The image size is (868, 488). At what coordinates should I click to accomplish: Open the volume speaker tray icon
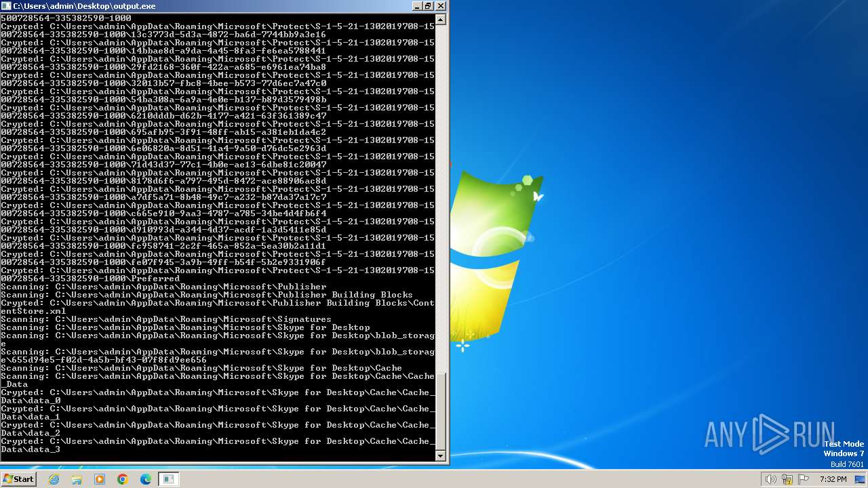(770, 479)
